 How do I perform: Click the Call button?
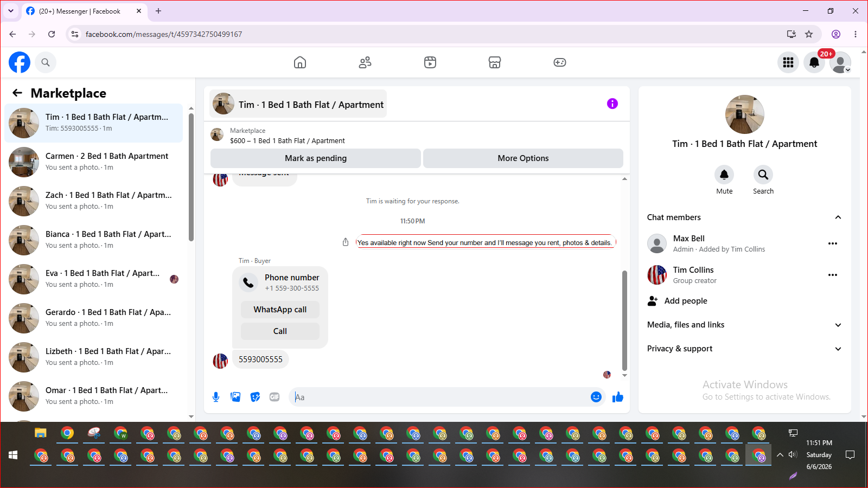coord(280,331)
